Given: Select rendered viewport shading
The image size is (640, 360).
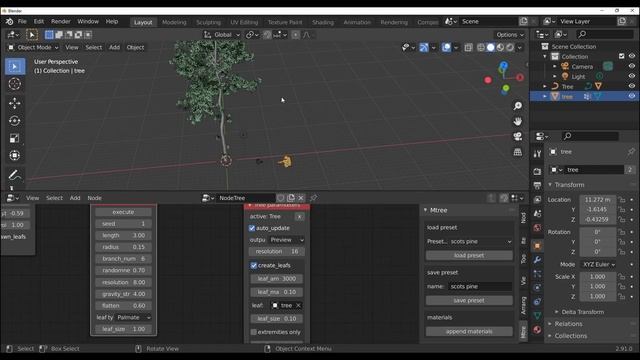Looking at the screenshot, I should tap(510, 48).
